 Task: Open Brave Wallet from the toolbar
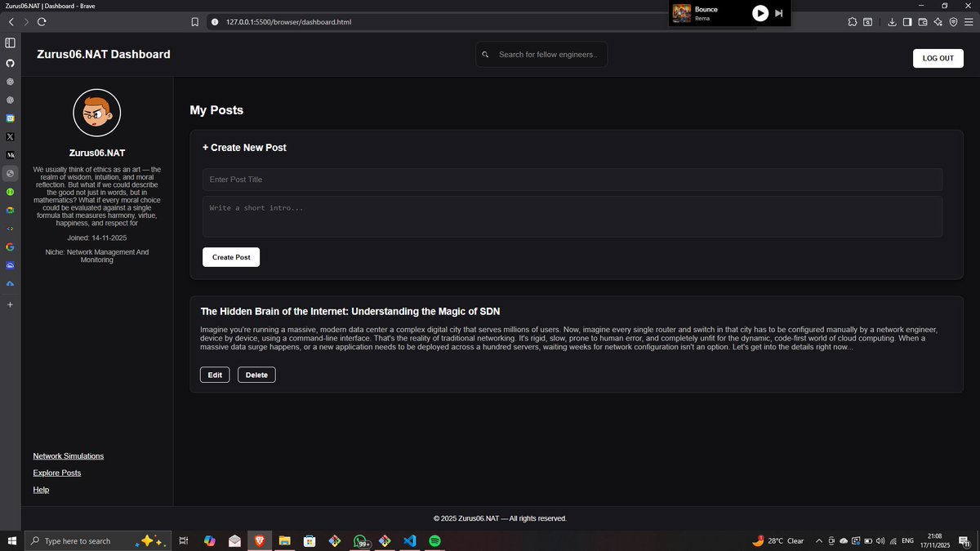pyautogui.click(x=923, y=22)
